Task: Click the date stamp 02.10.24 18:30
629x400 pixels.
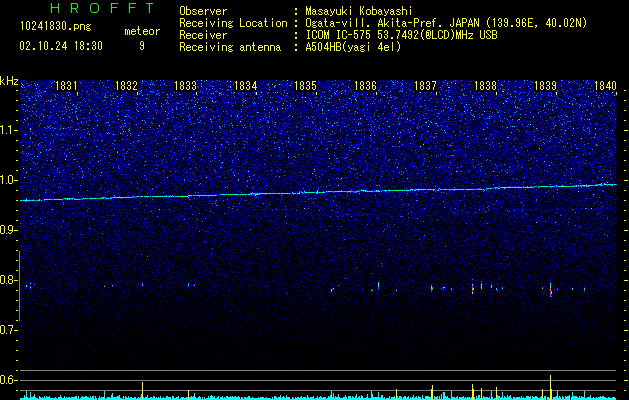Action: click(61, 46)
